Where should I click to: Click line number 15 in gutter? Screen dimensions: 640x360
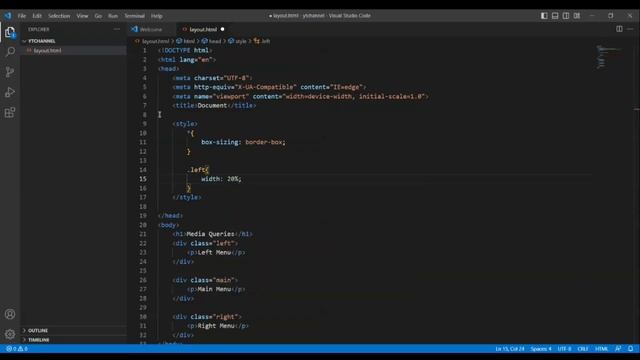143,179
